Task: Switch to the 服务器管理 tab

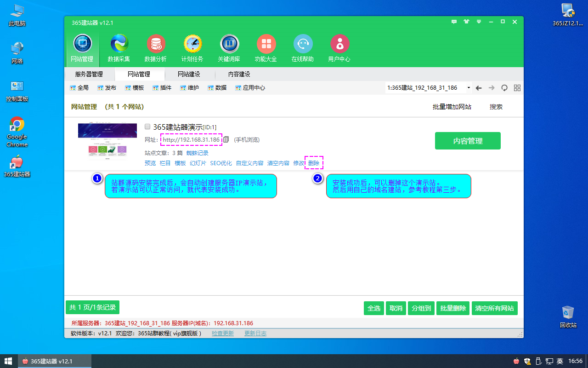Action: [89, 74]
